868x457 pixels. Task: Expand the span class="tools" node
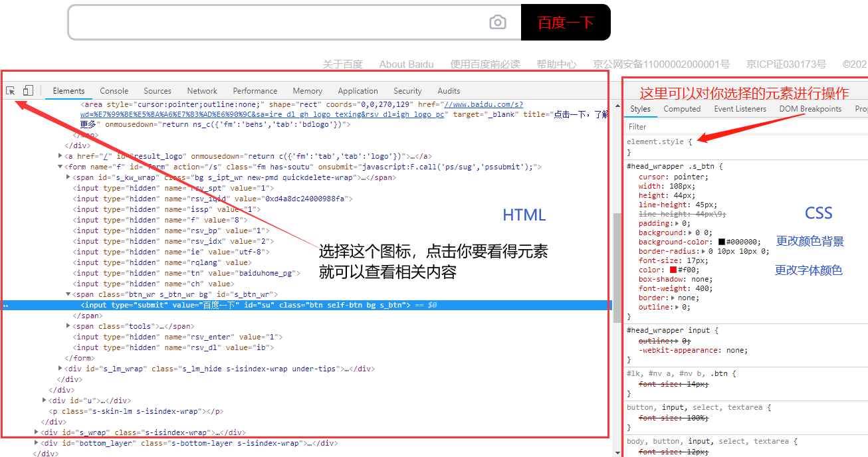pyautogui.click(x=68, y=326)
